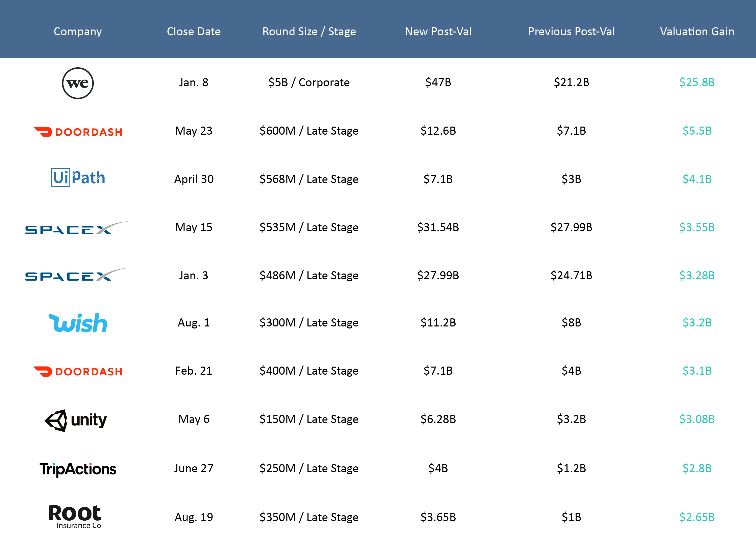Image resolution: width=756 pixels, height=541 pixels.
Task: Click the Company column header
Action: (x=78, y=31)
